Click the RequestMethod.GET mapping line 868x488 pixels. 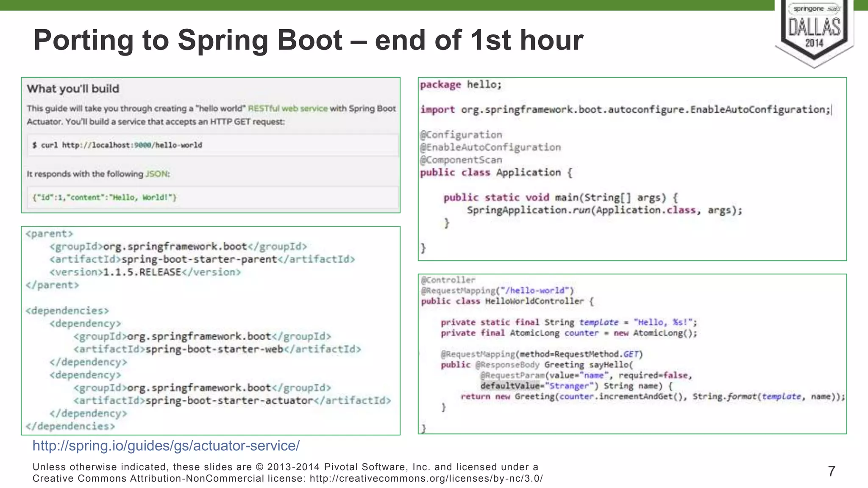pyautogui.click(x=542, y=354)
